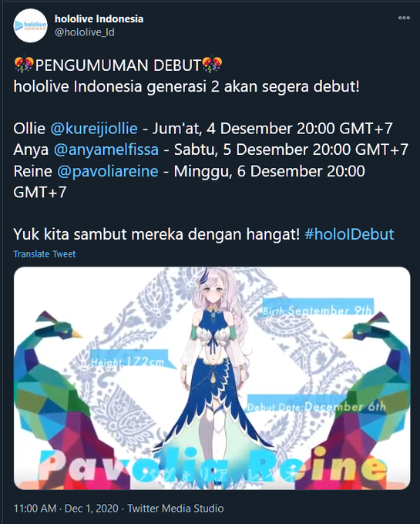Click the right party popper emoji
This screenshot has width=420, height=524.
coord(213,65)
